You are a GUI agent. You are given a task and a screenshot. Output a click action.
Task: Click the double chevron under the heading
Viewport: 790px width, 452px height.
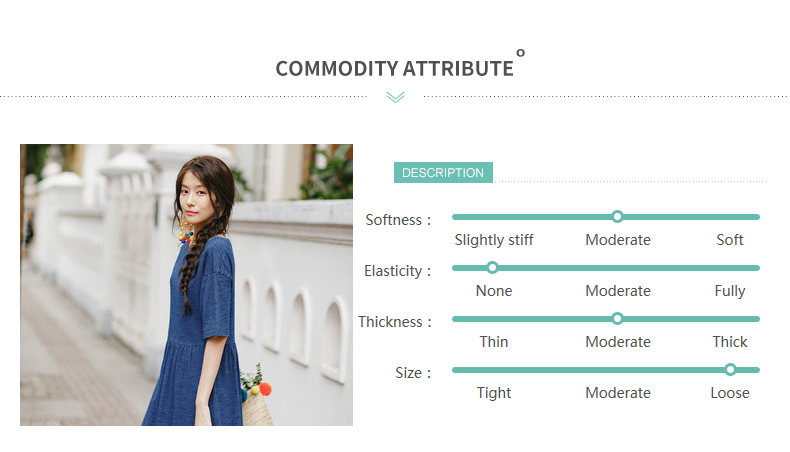point(395,97)
